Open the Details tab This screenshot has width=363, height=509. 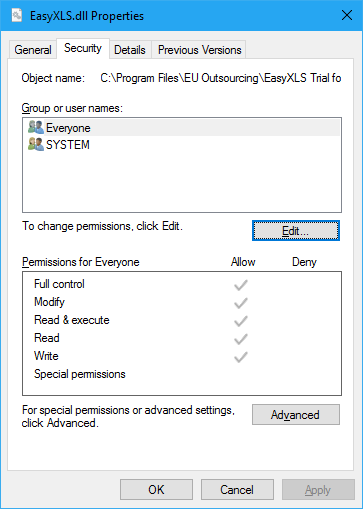130,50
